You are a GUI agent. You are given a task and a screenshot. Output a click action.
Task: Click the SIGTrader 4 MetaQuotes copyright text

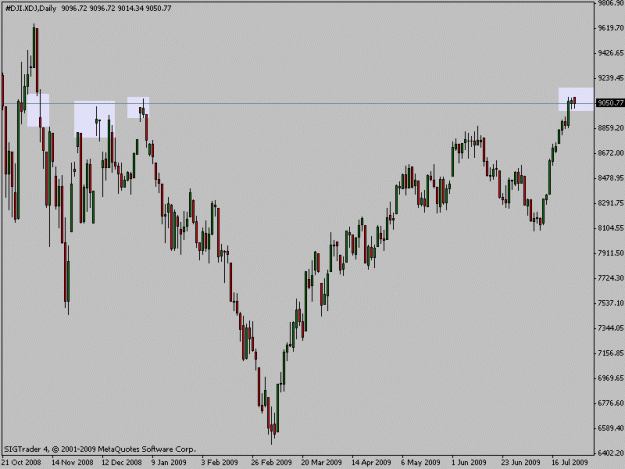[x=100, y=449]
